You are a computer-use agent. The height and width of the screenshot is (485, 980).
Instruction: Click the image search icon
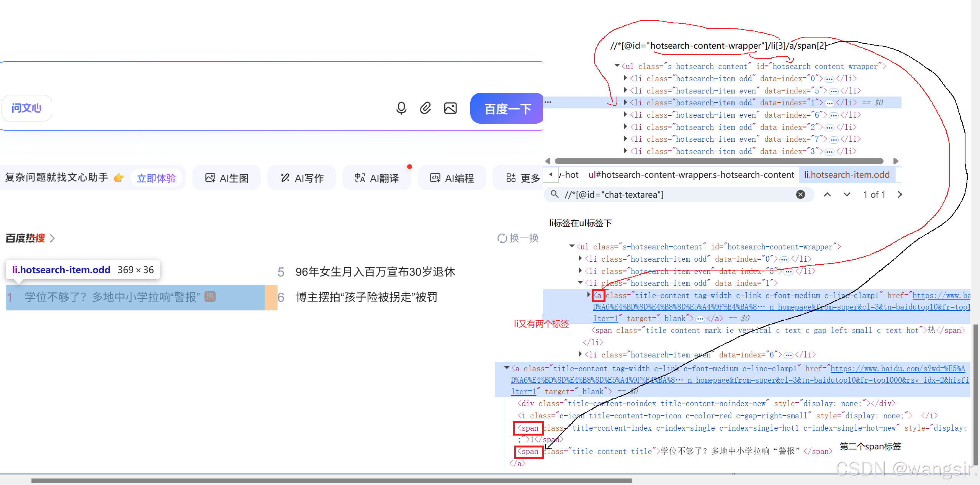[x=450, y=108]
